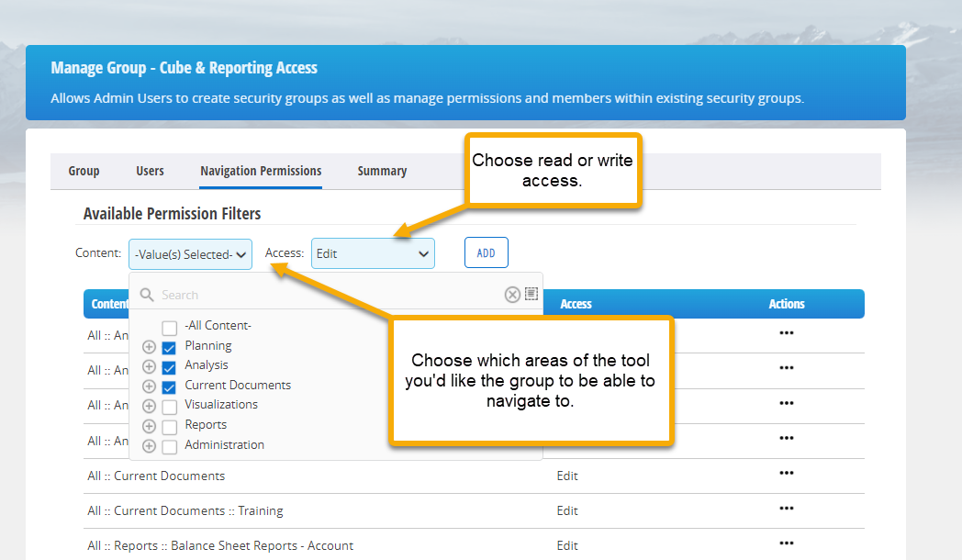The image size is (962, 560).
Task: Open the Access Edit dropdown
Action: [x=373, y=253]
